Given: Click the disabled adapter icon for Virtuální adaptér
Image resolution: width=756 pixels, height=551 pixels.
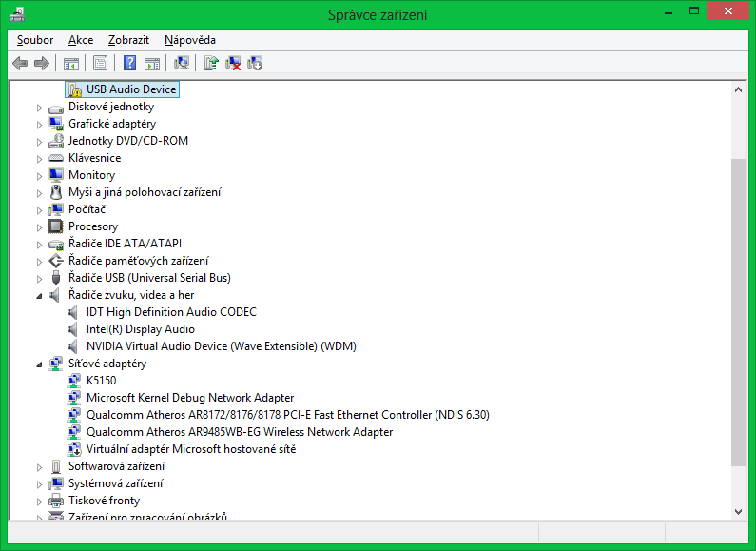Looking at the screenshot, I should (74, 449).
